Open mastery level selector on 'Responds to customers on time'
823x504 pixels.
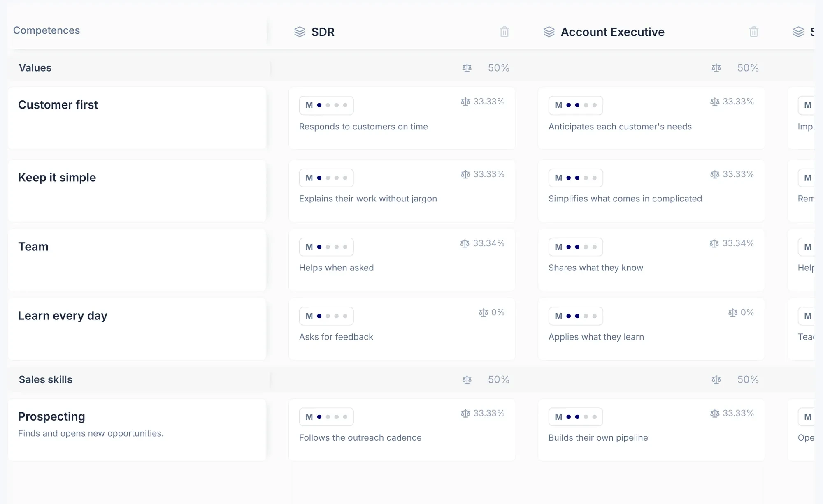point(326,105)
